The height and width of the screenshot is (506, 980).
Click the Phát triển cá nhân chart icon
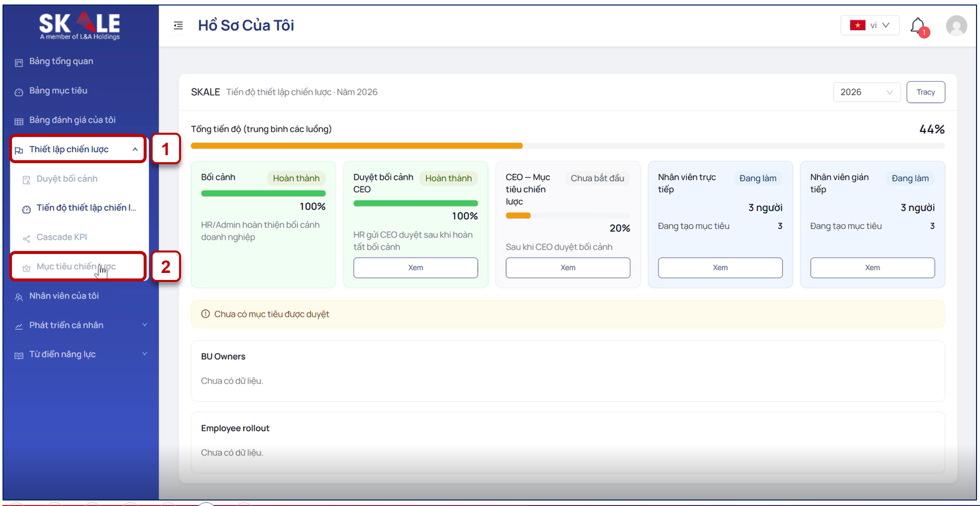[19, 326]
